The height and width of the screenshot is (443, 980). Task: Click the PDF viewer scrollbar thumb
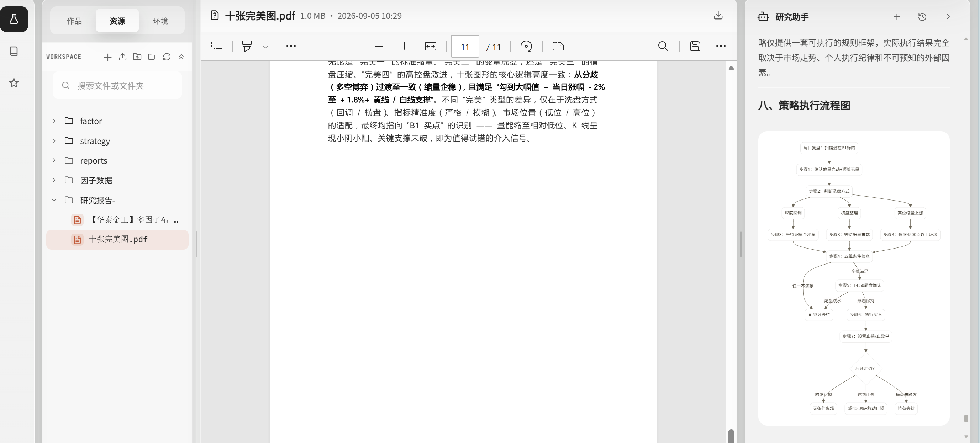tap(731, 436)
